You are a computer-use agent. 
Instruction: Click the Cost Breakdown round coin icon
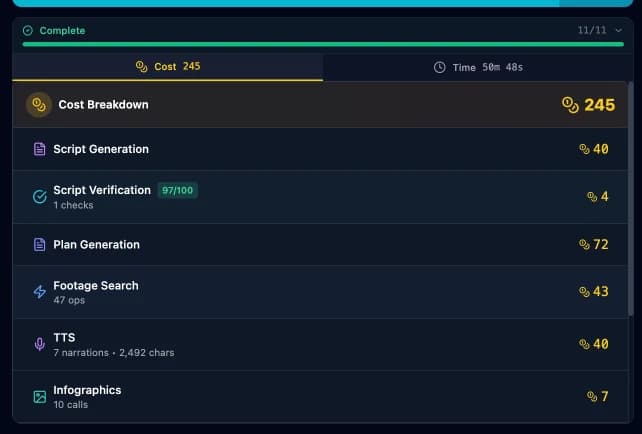pos(39,105)
